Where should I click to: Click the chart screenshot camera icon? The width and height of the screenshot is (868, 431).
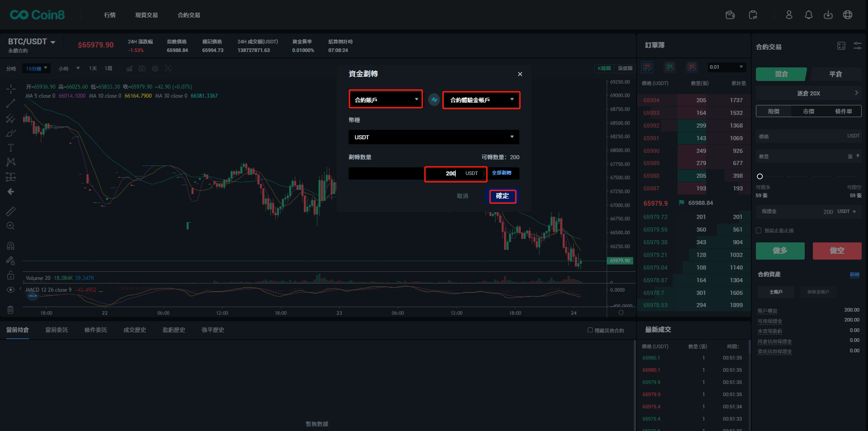click(x=142, y=69)
